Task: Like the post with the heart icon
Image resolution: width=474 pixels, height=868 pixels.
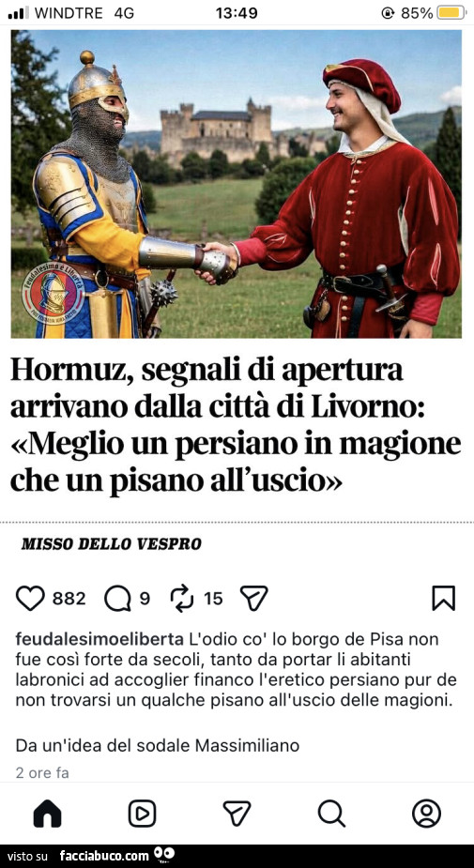Action: click(x=30, y=599)
